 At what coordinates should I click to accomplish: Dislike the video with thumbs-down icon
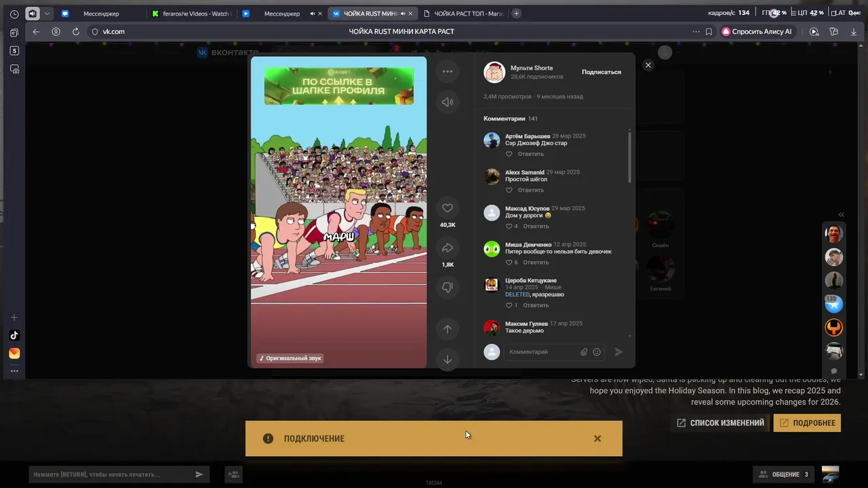point(448,287)
